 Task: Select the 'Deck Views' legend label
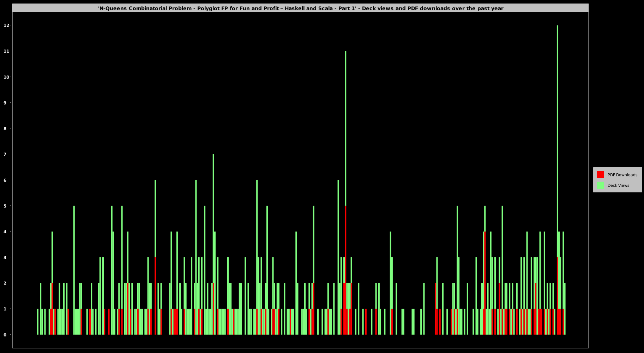point(618,185)
